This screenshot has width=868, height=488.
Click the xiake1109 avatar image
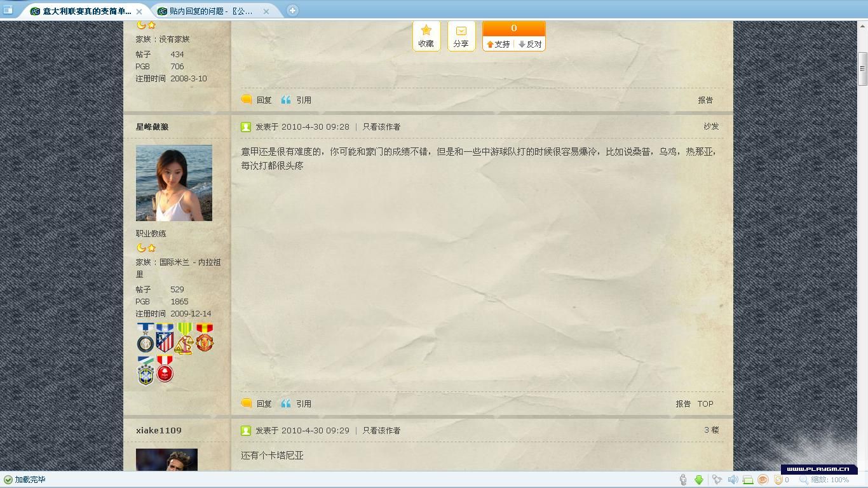[166, 459]
